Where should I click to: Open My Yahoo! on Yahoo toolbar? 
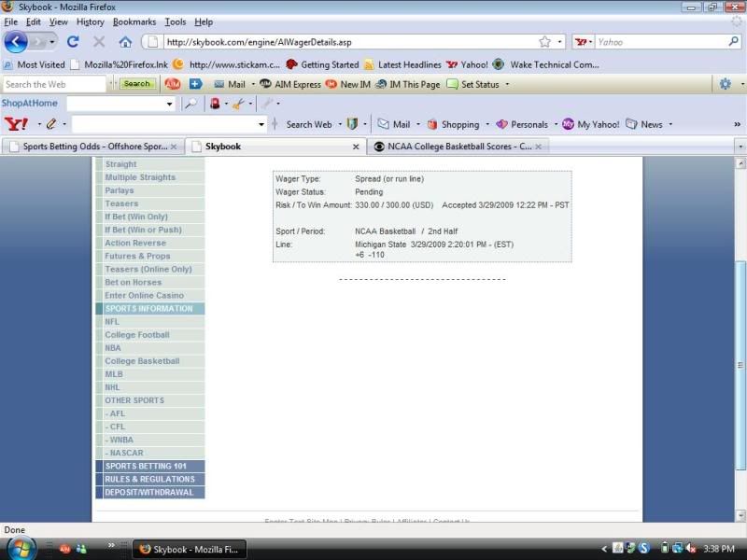[591, 124]
